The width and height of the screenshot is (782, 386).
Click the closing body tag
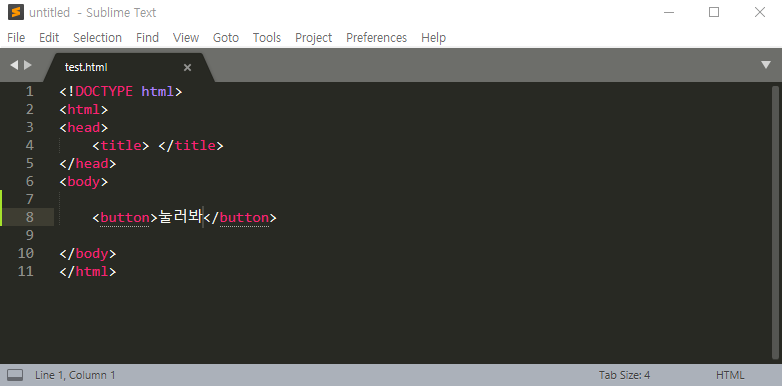point(88,254)
